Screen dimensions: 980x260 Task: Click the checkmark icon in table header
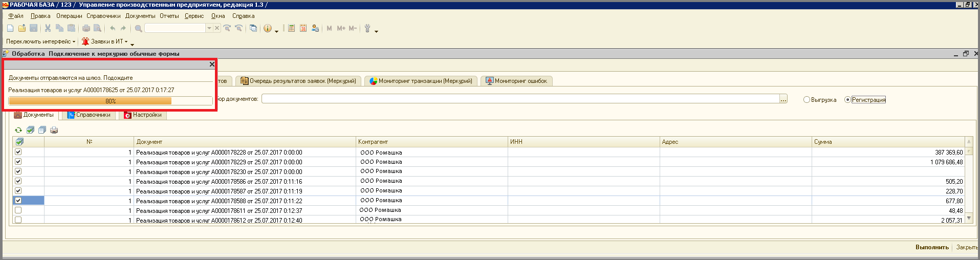coord(19,142)
